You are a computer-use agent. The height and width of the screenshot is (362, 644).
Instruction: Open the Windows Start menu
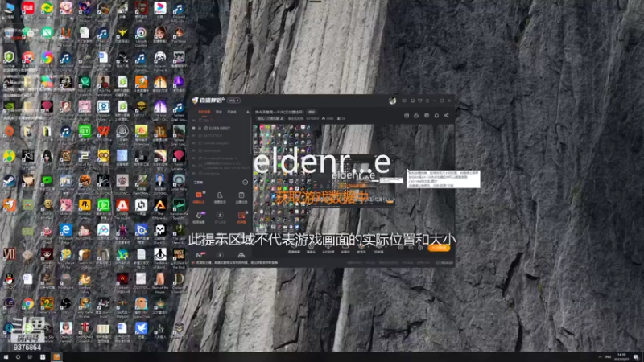(x=6, y=357)
